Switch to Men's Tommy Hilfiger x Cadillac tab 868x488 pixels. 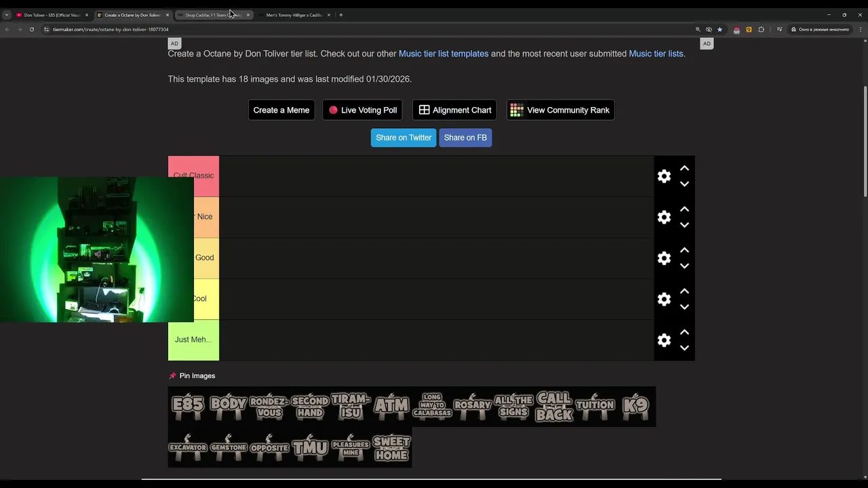point(293,15)
